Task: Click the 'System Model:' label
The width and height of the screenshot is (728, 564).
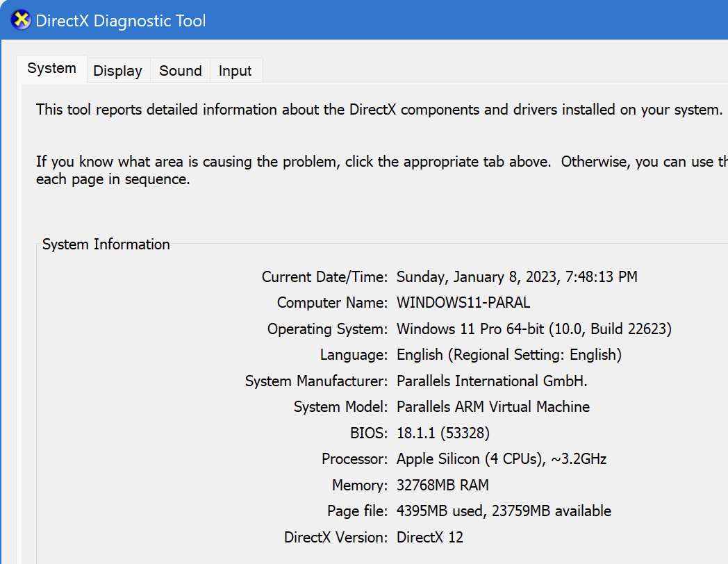Action: point(340,406)
